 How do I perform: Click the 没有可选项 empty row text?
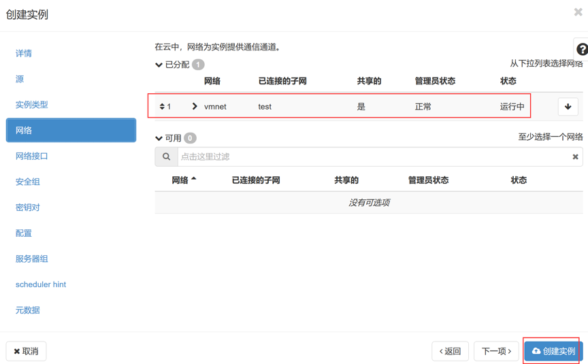point(369,203)
